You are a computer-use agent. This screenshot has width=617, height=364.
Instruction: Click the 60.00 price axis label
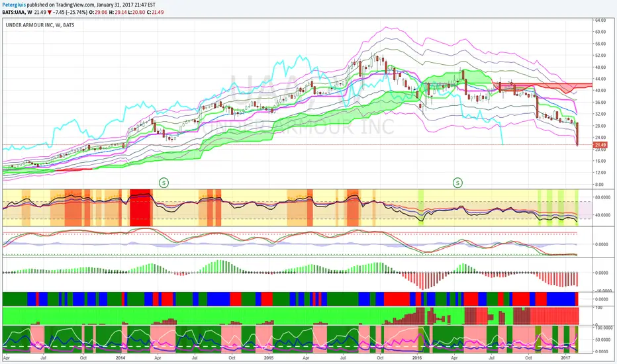click(x=600, y=32)
